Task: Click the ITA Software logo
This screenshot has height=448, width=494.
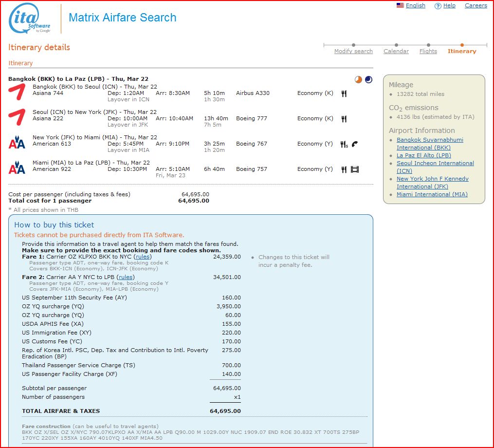Action: [30, 19]
